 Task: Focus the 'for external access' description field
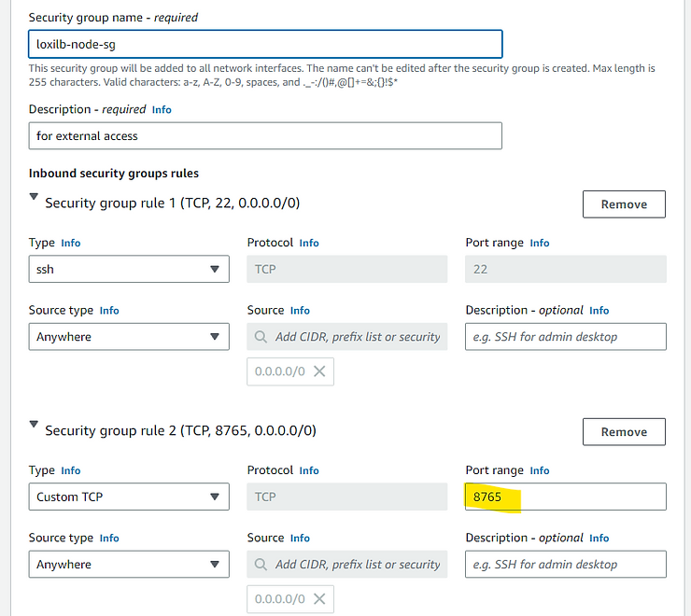point(265,135)
